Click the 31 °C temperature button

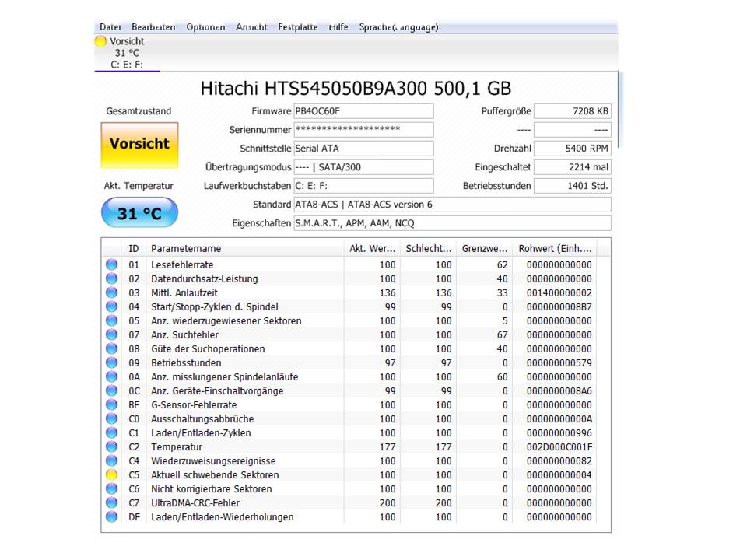click(x=139, y=213)
